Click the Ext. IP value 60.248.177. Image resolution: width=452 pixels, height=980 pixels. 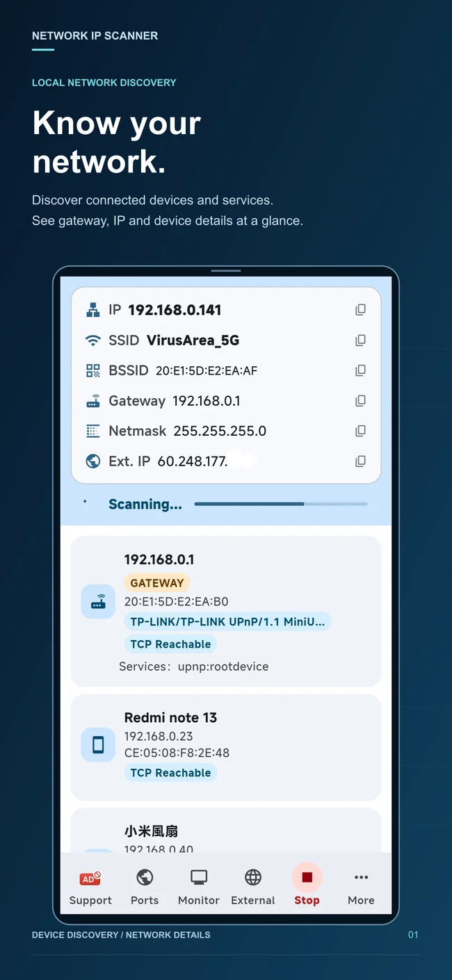click(193, 462)
